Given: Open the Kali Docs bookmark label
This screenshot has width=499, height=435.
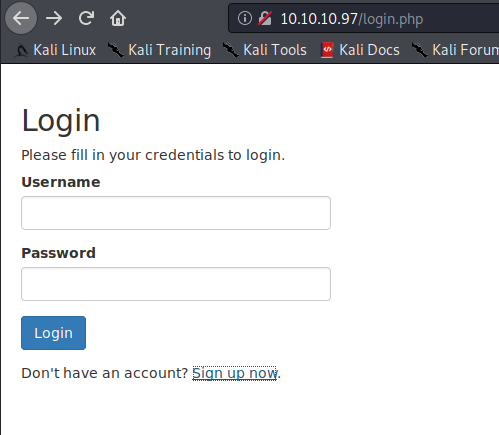Looking at the screenshot, I should 369,50.
